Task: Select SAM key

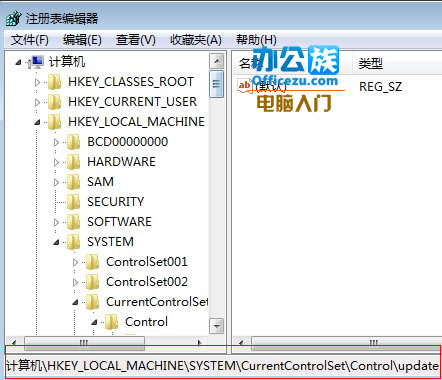Action: [100, 182]
